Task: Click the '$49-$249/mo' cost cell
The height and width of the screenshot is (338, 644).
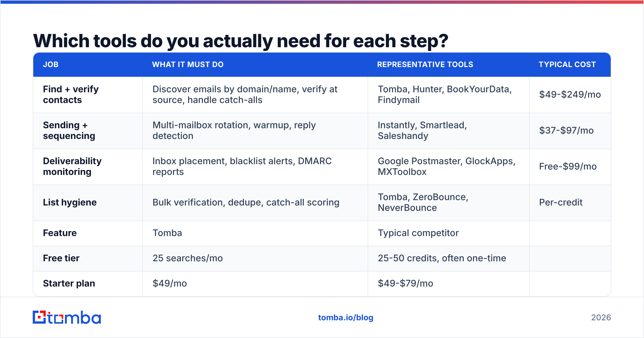Action: 570,94
